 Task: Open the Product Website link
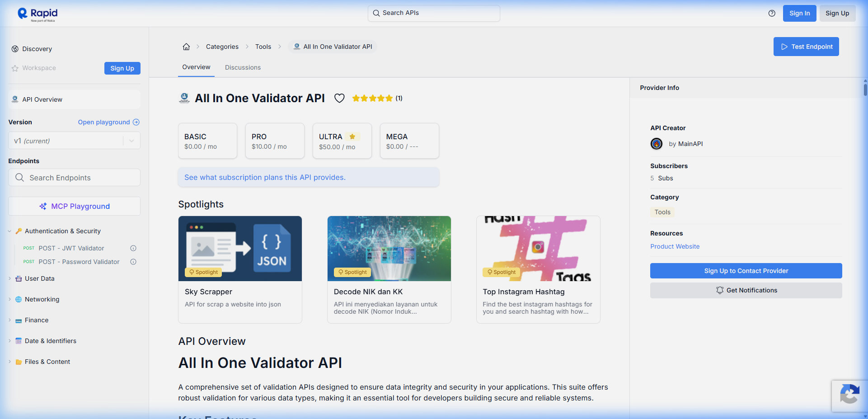click(x=675, y=246)
